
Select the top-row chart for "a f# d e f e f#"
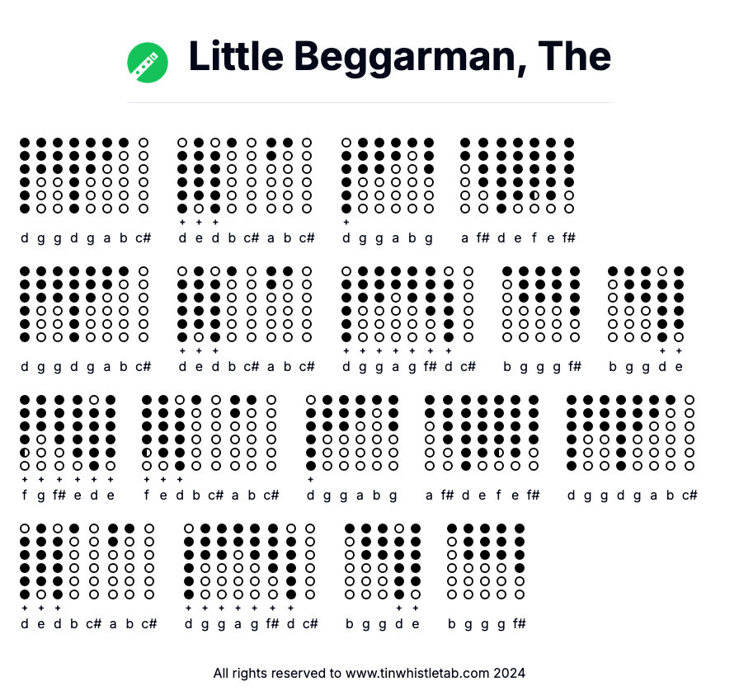pyautogui.click(x=517, y=176)
